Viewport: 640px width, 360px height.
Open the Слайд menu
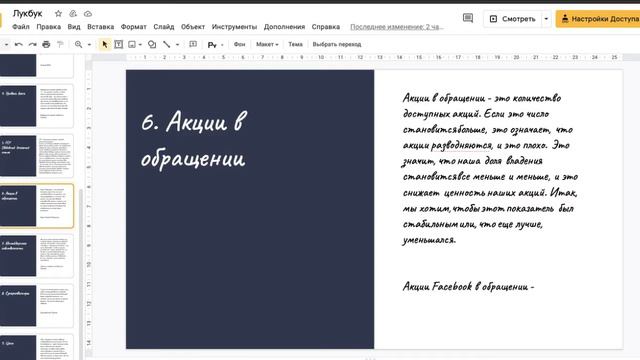164,27
